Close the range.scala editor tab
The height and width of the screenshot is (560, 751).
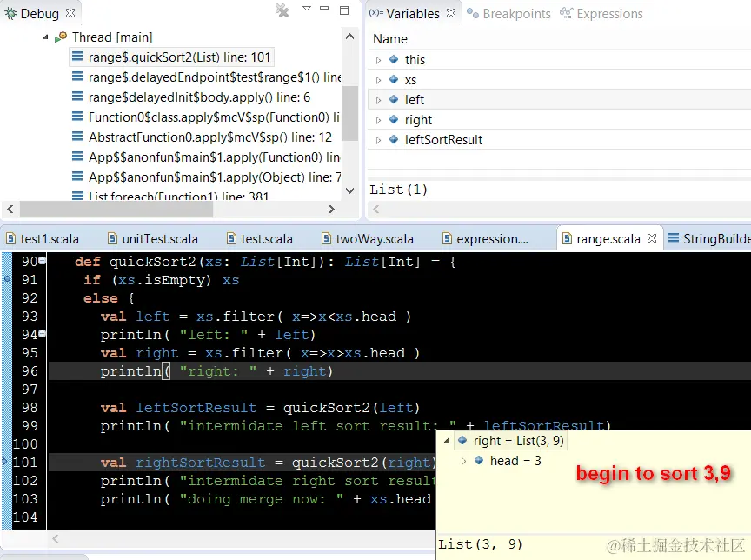point(651,238)
